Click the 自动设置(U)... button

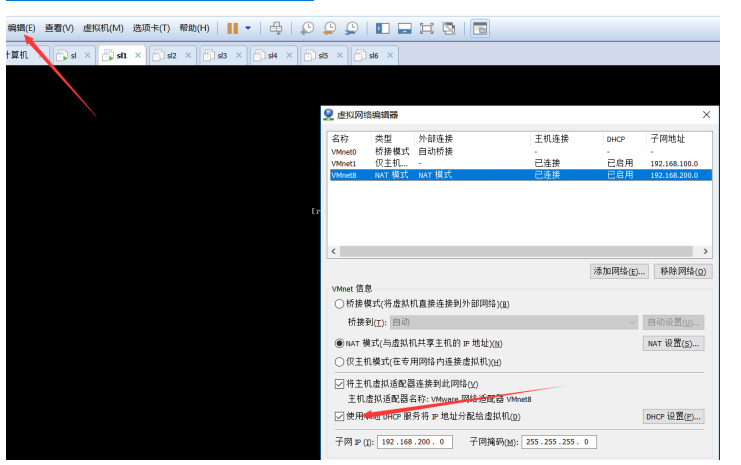673,322
